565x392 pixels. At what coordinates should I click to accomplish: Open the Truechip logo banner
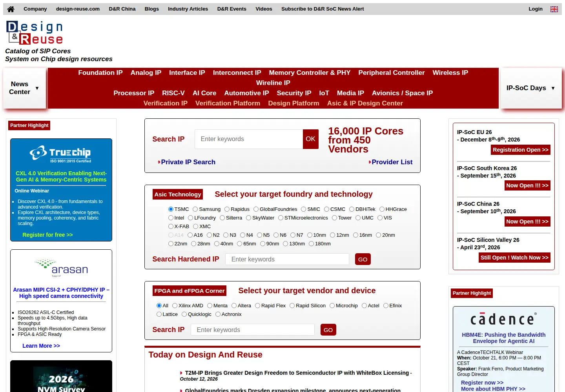(61, 154)
